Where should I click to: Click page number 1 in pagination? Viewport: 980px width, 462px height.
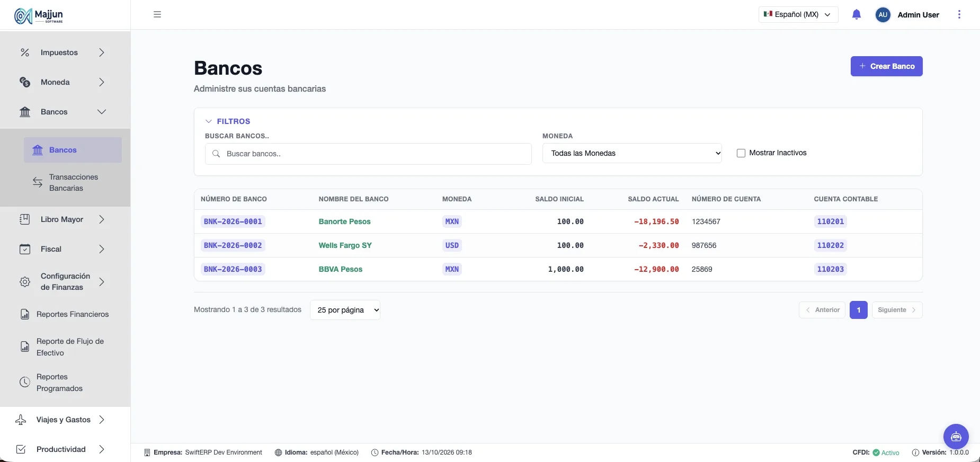pos(858,310)
